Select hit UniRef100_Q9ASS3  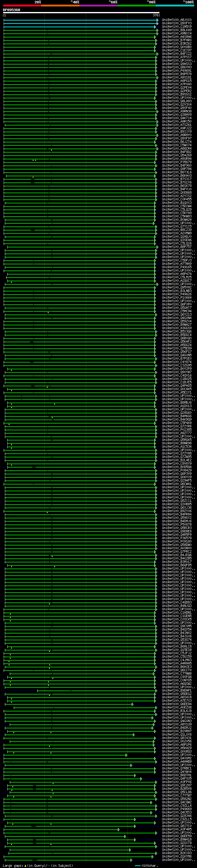click(176, 64)
